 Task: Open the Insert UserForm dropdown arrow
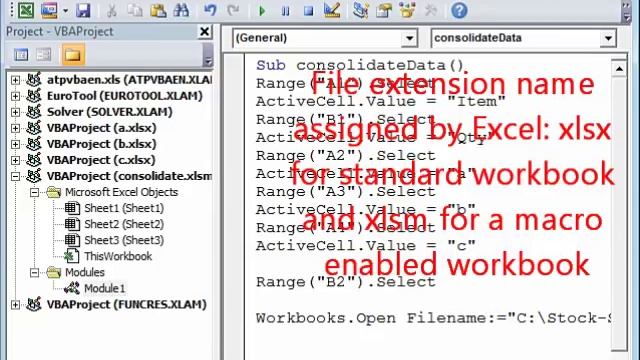[x=65, y=11]
